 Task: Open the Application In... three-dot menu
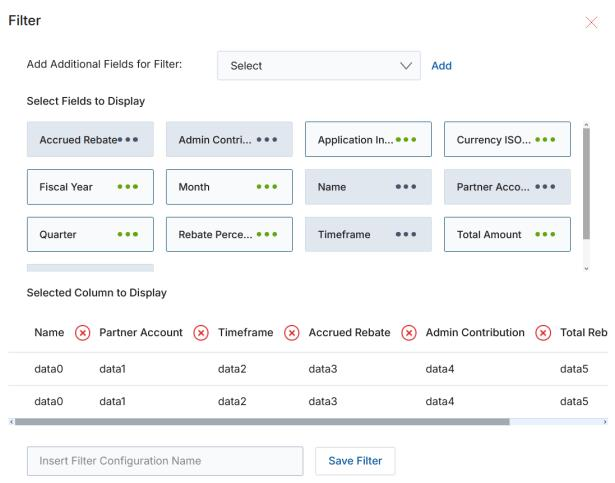(x=406, y=140)
